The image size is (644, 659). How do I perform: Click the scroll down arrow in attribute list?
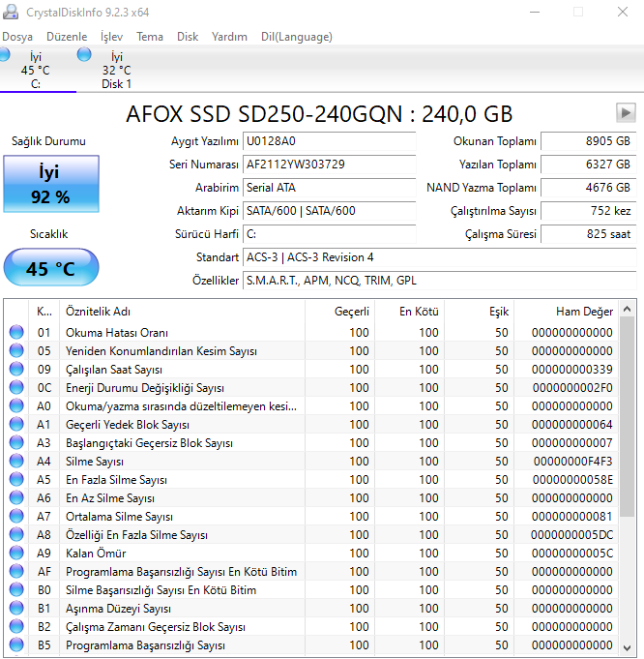coord(628,647)
